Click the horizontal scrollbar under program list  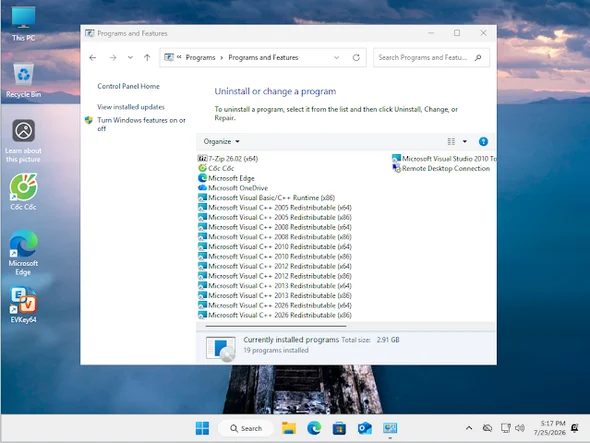(x=276, y=326)
